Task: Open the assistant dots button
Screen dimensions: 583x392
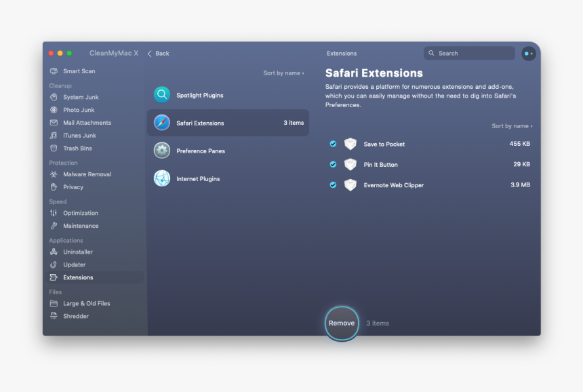Action: click(x=528, y=54)
